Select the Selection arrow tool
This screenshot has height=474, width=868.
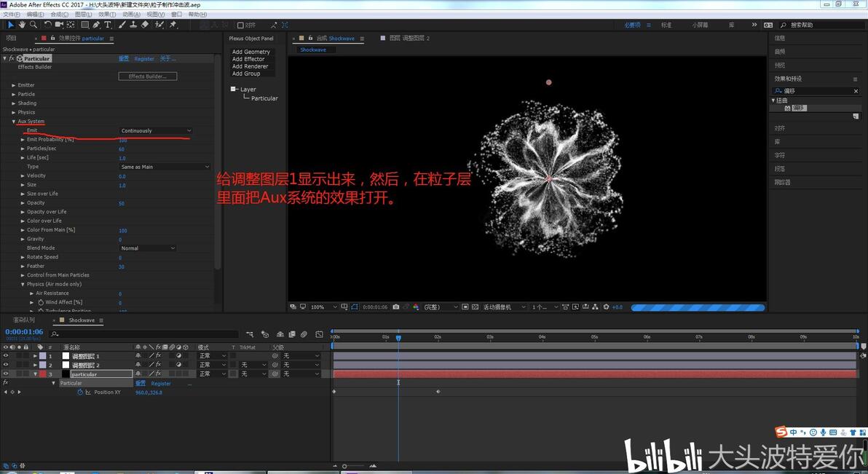tap(10, 25)
